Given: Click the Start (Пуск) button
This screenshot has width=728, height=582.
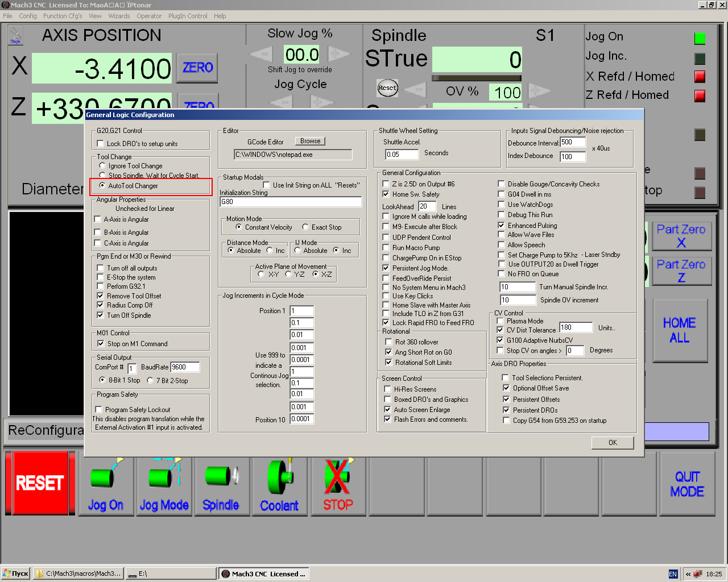Looking at the screenshot, I should [x=15, y=573].
